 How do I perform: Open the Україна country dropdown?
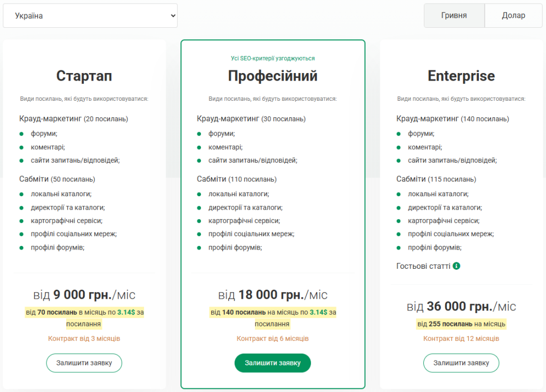(x=90, y=16)
